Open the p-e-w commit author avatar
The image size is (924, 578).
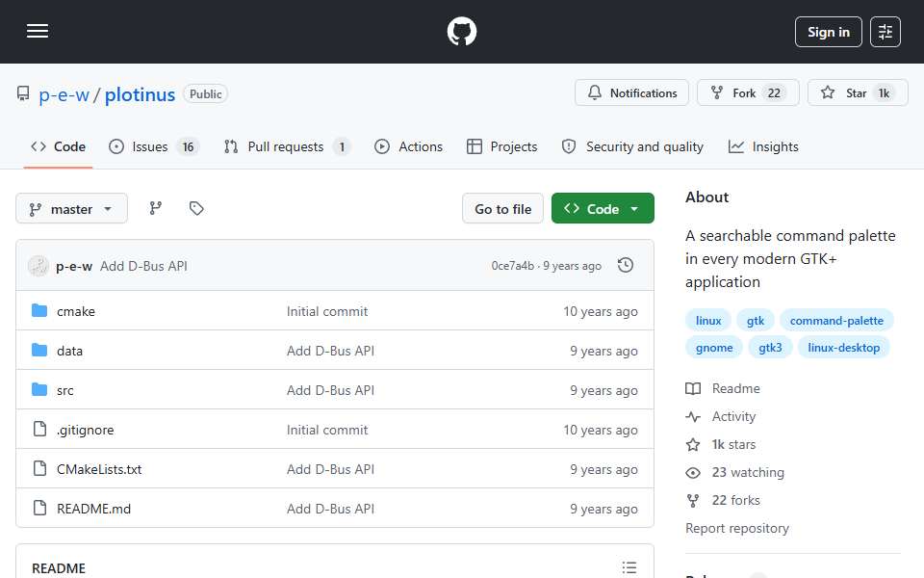pyautogui.click(x=38, y=266)
